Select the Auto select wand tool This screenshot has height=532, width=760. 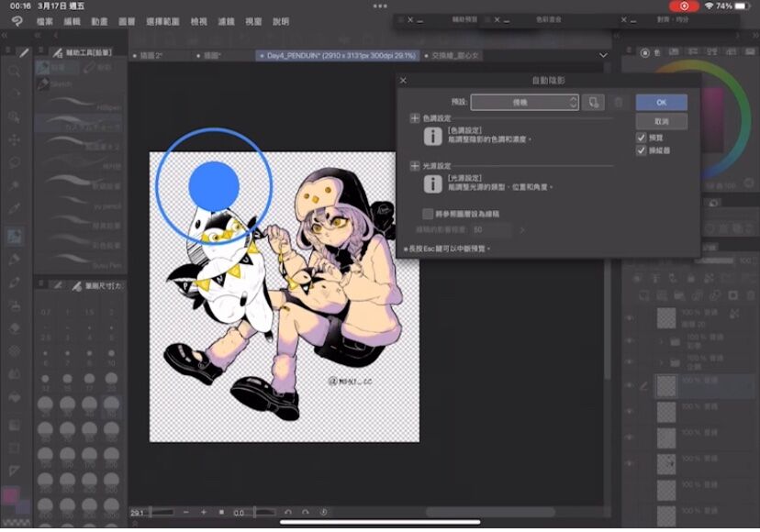tap(14, 185)
